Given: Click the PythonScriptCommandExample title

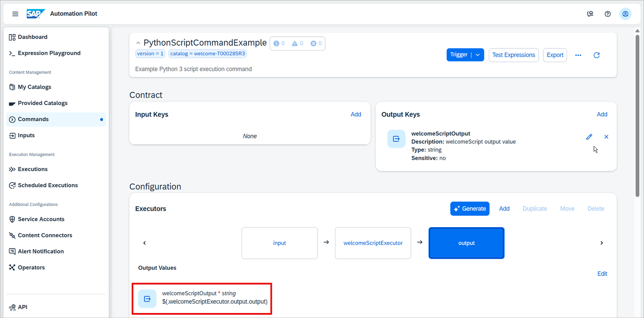Looking at the screenshot, I should [x=205, y=43].
